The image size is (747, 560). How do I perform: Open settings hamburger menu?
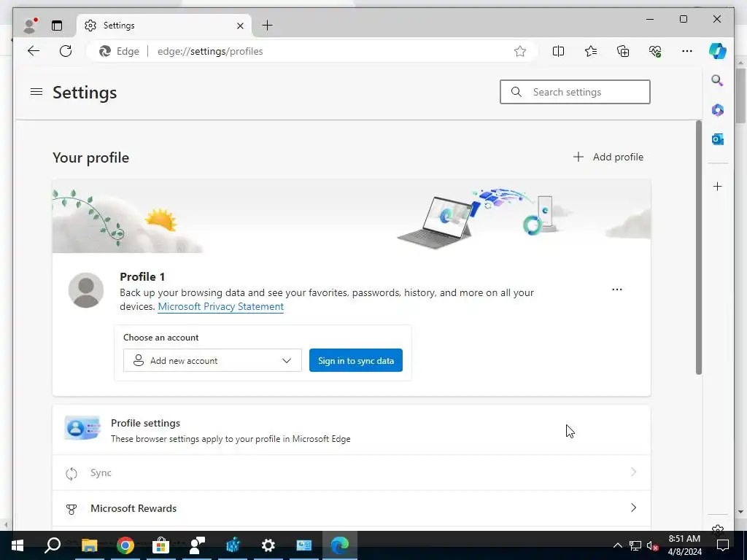[36, 91]
